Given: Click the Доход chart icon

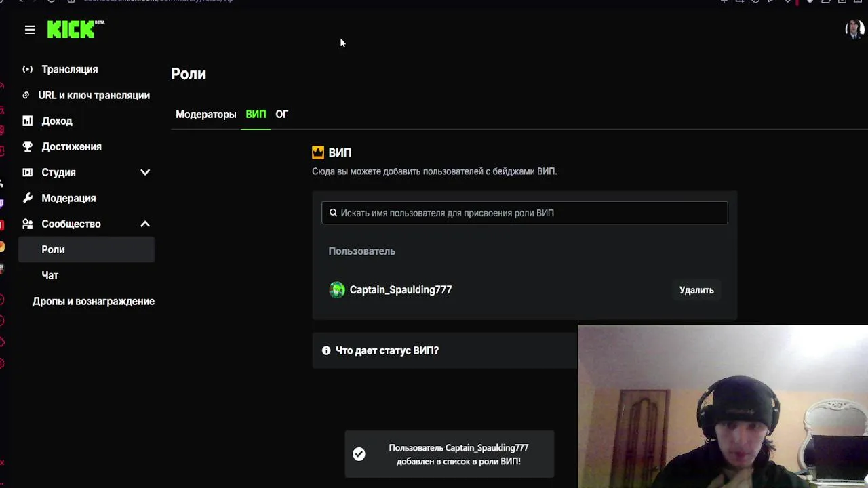Looking at the screenshot, I should pos(27,121).
